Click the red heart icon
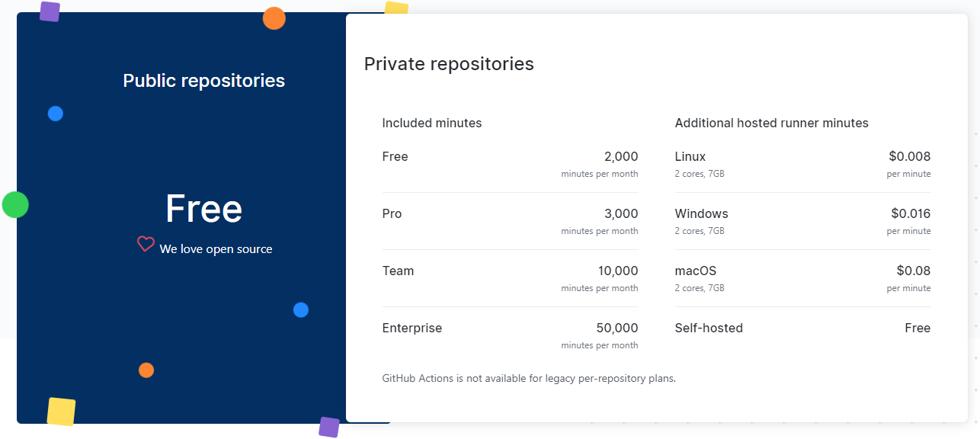 (x=146, y=245)
